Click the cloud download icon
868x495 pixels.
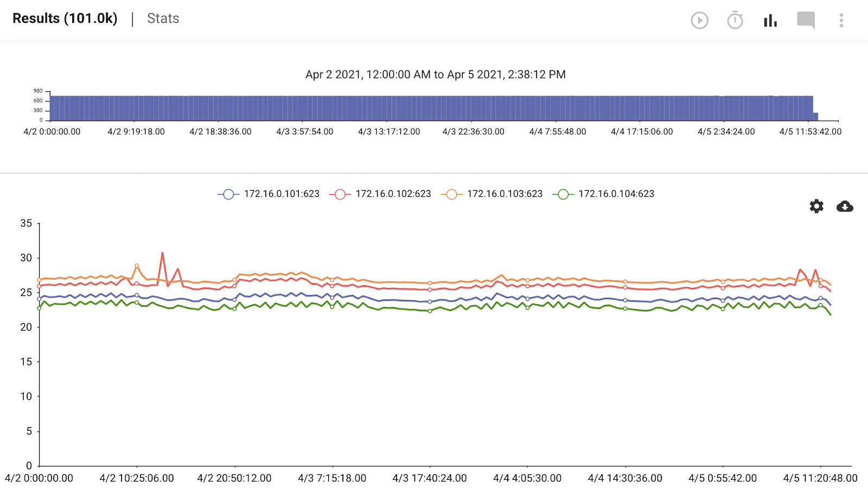pos(845,206)
